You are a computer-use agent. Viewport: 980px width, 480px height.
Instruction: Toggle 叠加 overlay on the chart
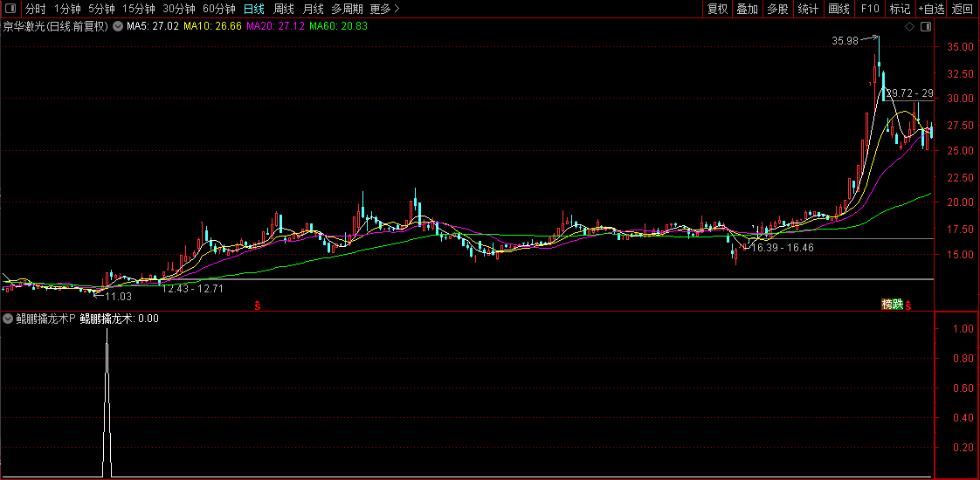tap(747, 9)
